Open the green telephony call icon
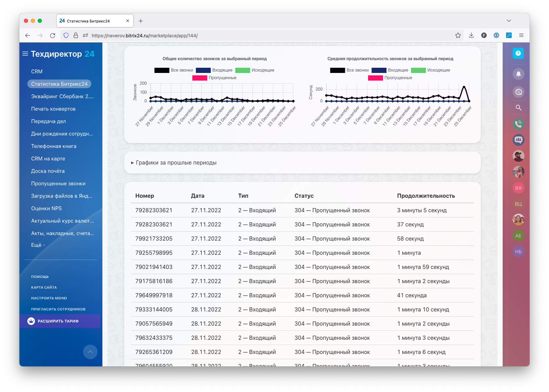 (518, 124)
